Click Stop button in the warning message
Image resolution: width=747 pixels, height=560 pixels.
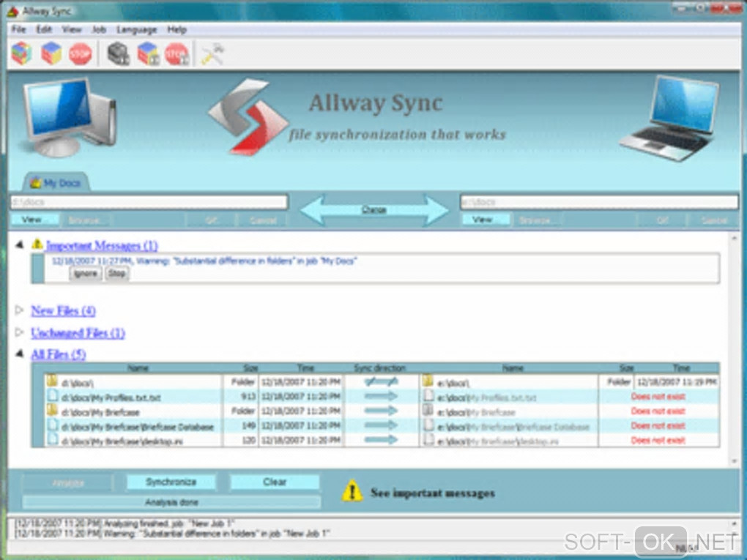pos(116,273)
